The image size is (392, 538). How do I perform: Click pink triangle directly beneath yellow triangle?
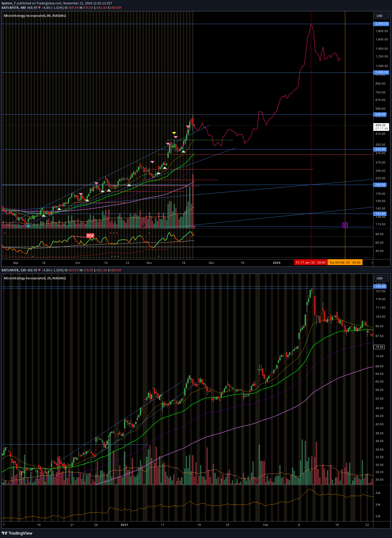(x=175, y=137)
